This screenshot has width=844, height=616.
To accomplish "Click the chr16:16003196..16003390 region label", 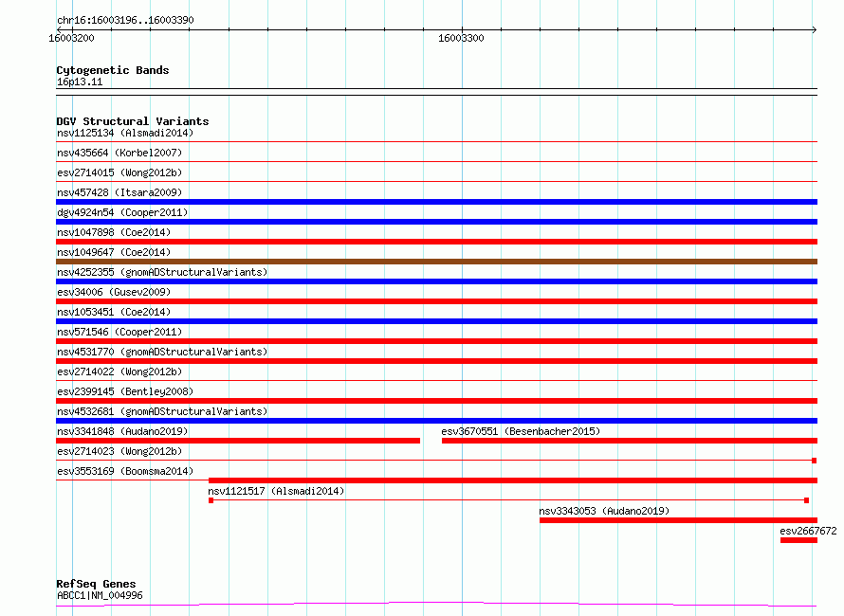I will [125, 20].
